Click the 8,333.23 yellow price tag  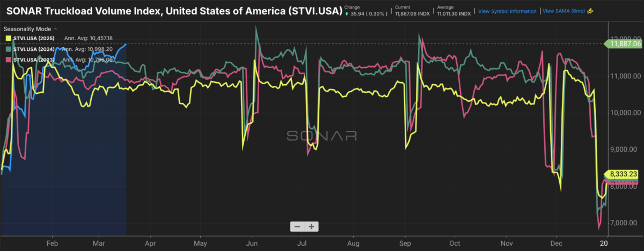click(624, 174)
